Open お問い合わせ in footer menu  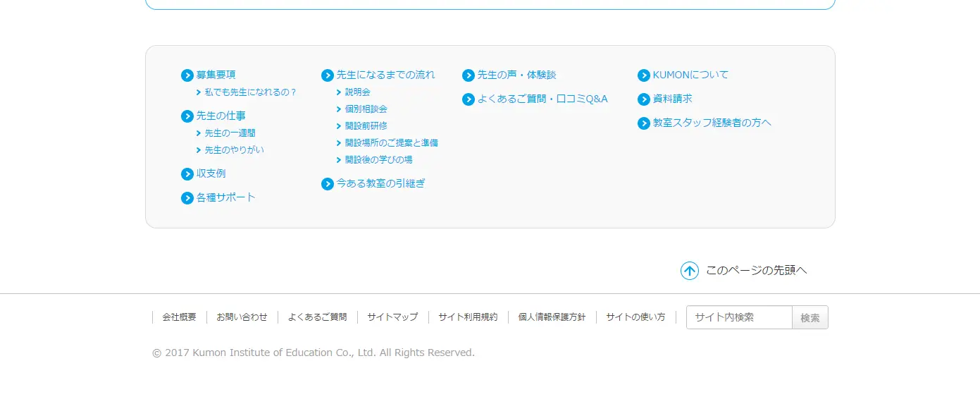pos(242,317)
